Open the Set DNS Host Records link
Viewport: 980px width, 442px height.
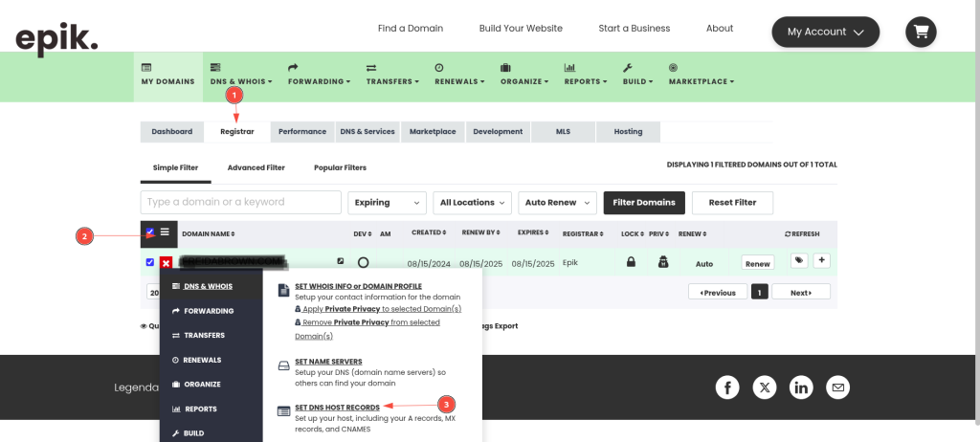338,408
